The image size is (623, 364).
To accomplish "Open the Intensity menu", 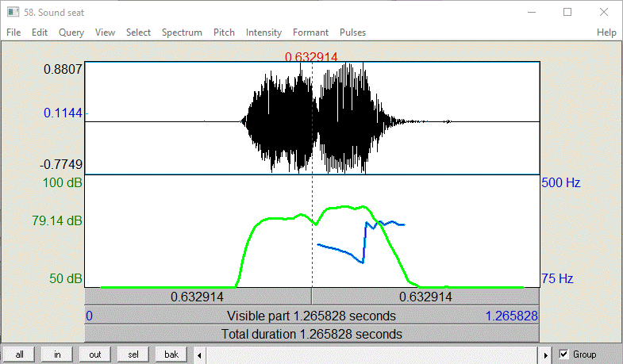I will [263, 33].
